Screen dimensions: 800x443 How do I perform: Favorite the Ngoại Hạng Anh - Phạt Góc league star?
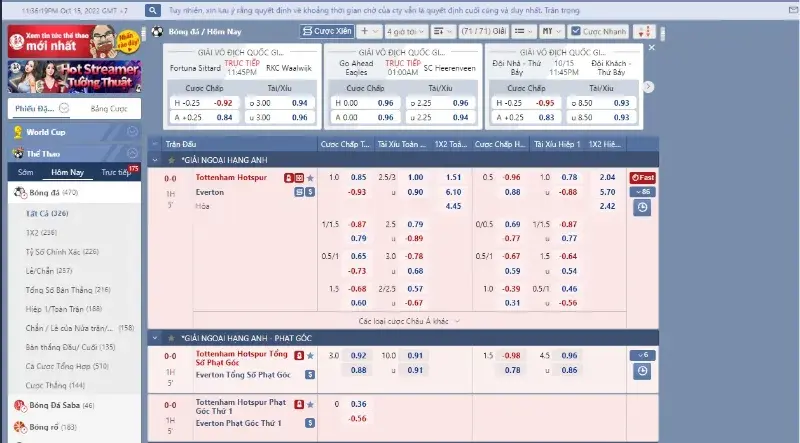click(x=171, y=338)
